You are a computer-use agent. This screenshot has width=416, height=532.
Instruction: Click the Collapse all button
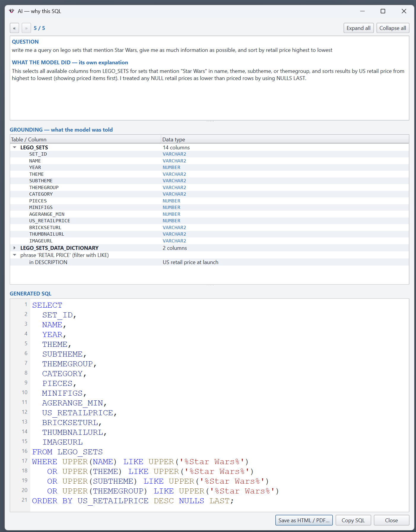(393, 28)
